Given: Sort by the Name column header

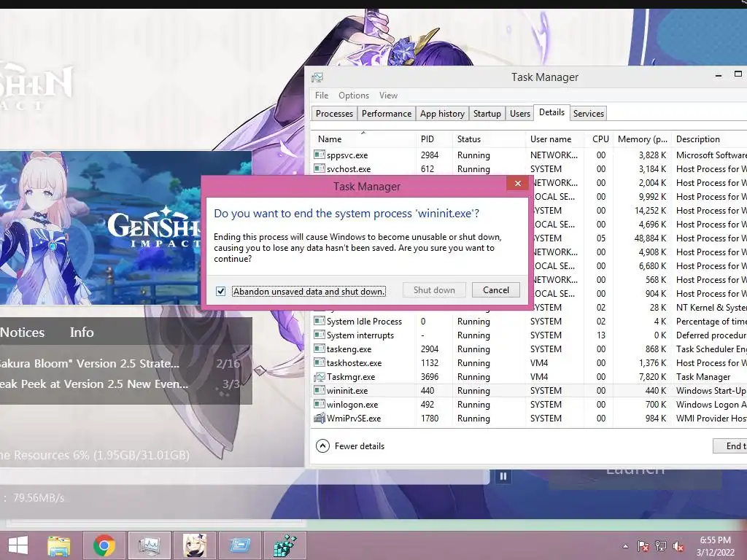Looking at the screenshot, I should 363,139.
